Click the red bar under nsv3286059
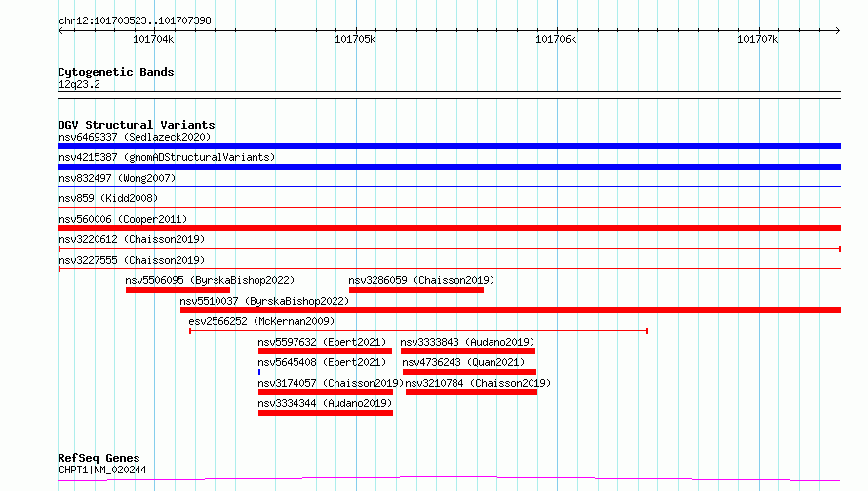The height and width of the screenshot is (491, 868). click(416, 290)
